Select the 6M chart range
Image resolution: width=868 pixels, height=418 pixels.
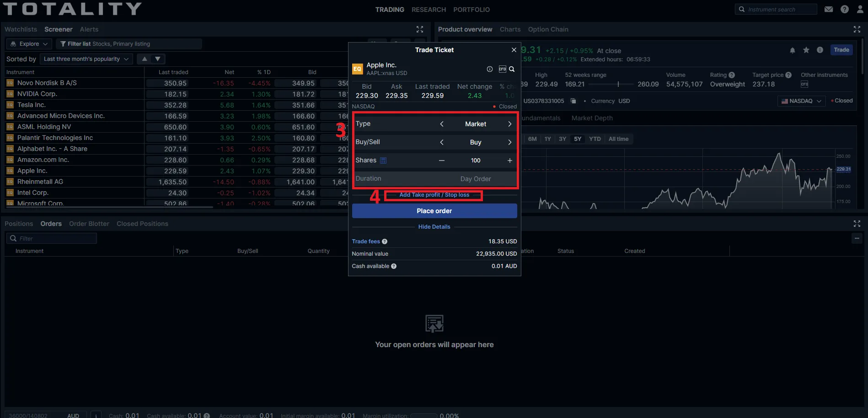[532, 139]
